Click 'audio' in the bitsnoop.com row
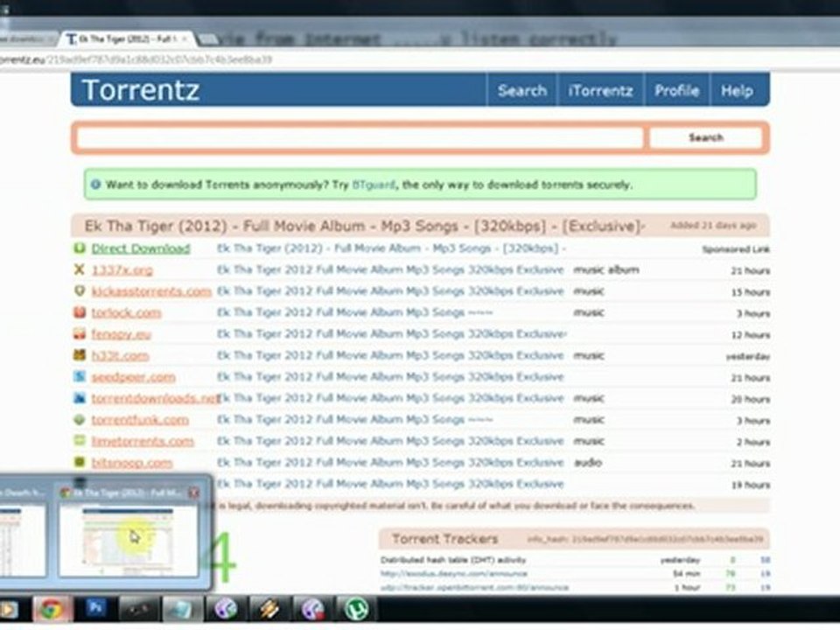Image resolution: width=840 pixels, height=630 pixels. click(x=588, y=462)
